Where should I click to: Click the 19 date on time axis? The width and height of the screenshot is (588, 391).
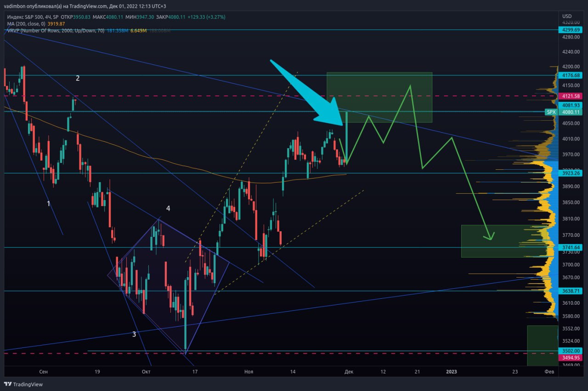click(x=97, y=372)
